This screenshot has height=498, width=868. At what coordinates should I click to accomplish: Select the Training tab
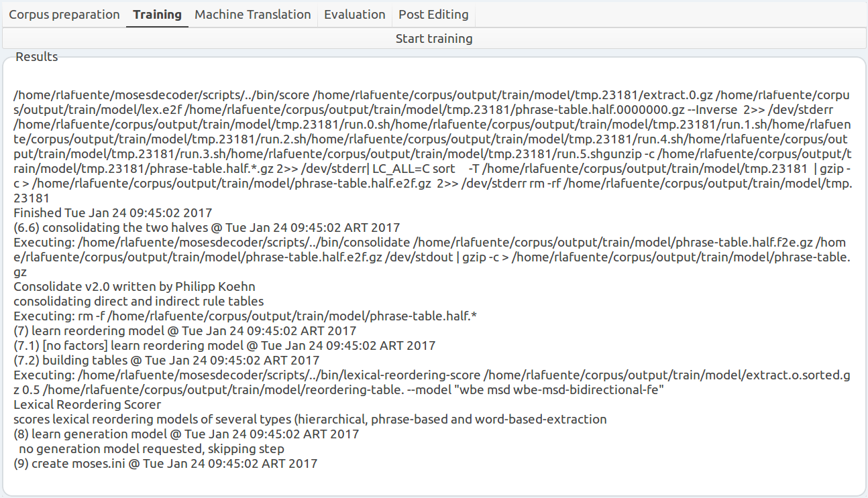pyautogui.click(x=157, y=14)
